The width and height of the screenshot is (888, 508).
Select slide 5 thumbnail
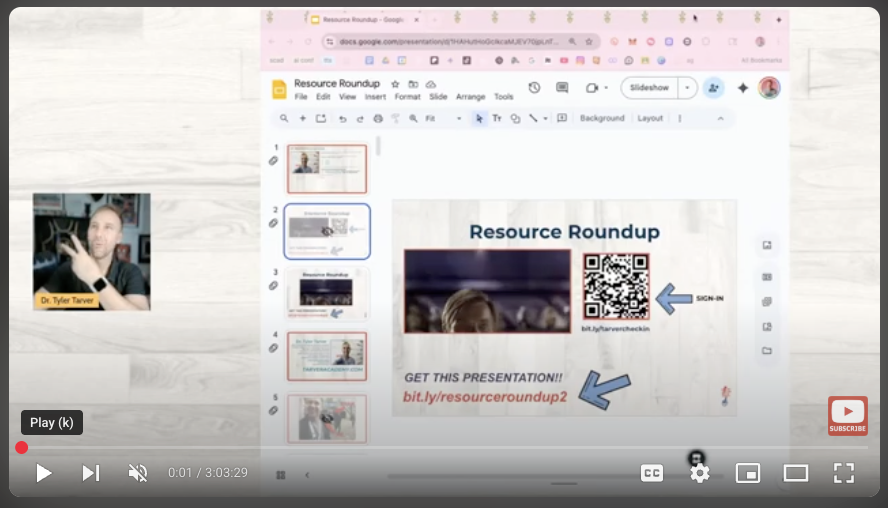(x=327, y=419)
